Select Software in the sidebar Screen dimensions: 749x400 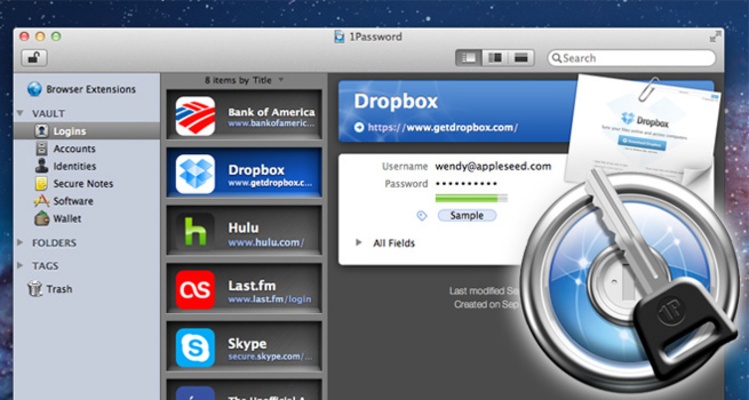point(86,201)
